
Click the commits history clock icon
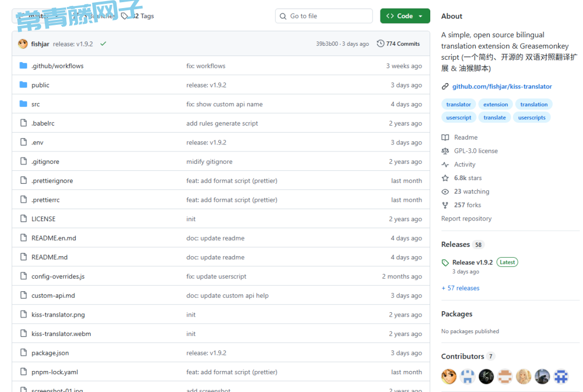[x=381, y=44]
